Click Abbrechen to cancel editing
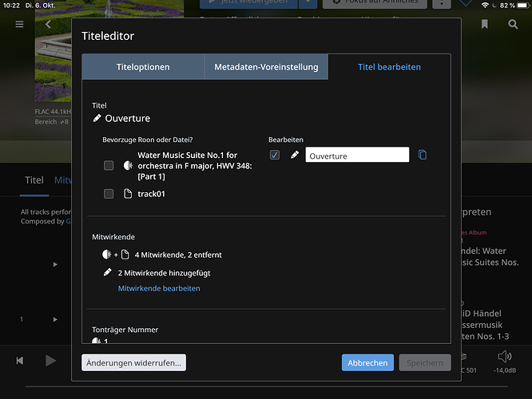This screenshot has height=399, width=532. click(367, 363)
